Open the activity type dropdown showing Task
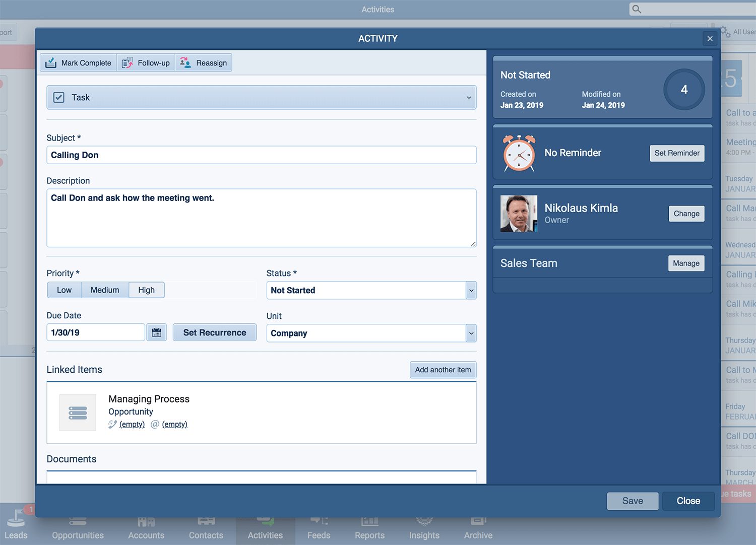 [469, 97]
